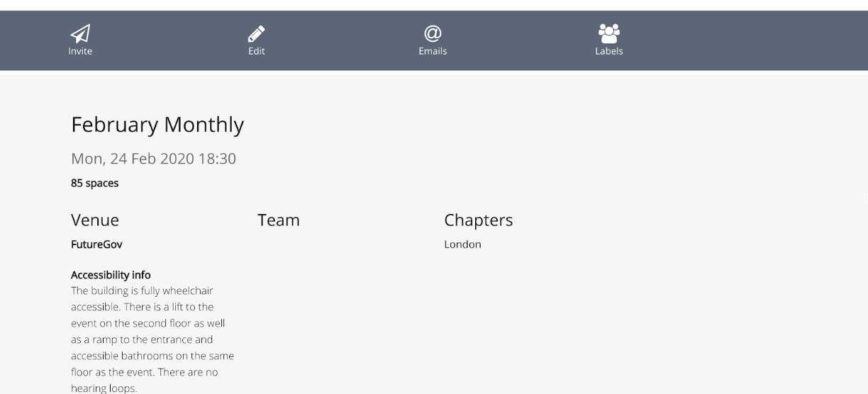Image resolution: width=868 pixels, height=394 pixels.
Task: Click the "85 spaces" capacity text
Action: pyautogui.click(x=94, y=183)
